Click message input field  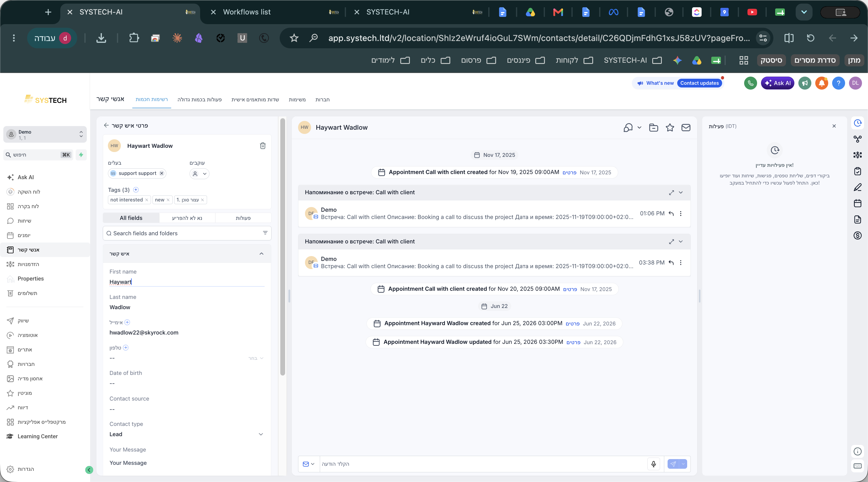coord(483,464)
